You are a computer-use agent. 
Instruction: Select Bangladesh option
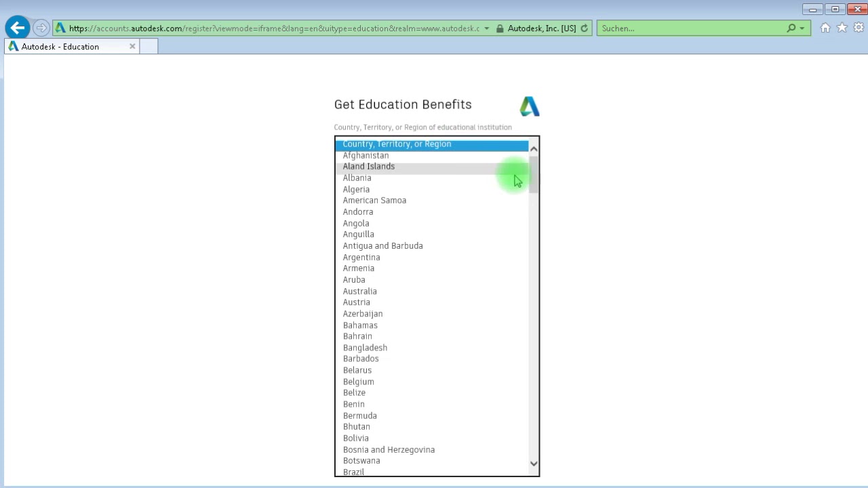(431, 348)
